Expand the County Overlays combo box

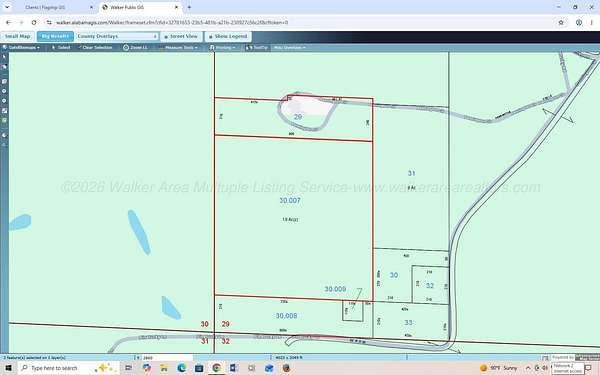pos(117,36)
